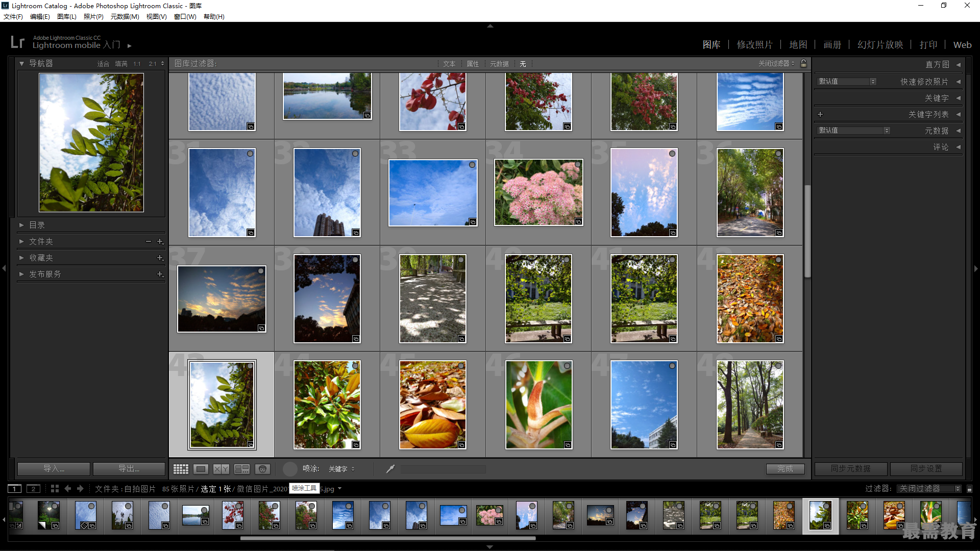Toggle quick collection marker on photo 46
980x551 pixels.
[567, 366]
